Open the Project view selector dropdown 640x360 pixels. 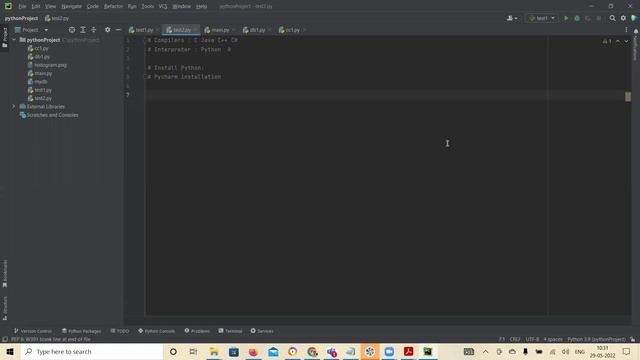point(31,30)
